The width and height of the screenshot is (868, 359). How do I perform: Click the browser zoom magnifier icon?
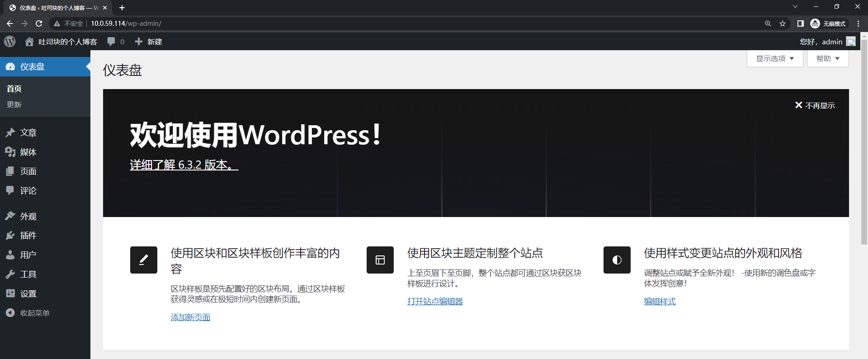(768, 24)
